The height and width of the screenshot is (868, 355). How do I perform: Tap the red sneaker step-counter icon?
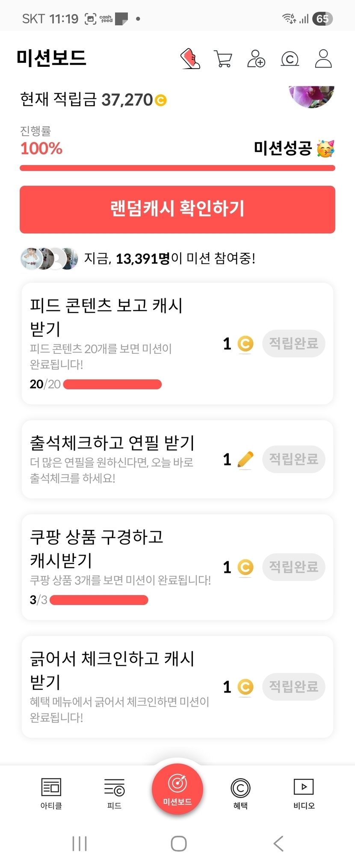click(x=190, y=59)
